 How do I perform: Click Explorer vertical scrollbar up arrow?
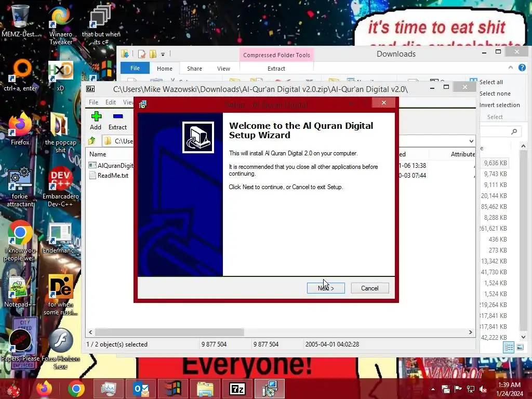click(523, 146)
